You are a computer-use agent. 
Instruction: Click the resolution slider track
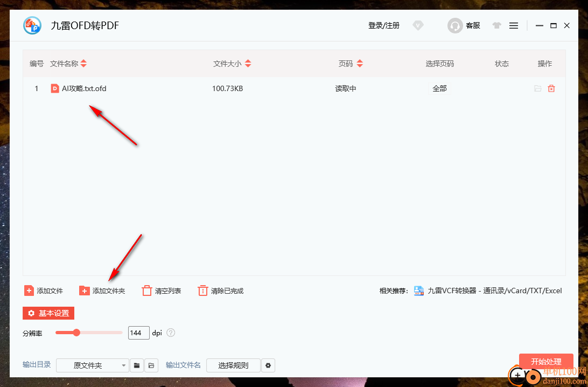[x=89, y=333]
